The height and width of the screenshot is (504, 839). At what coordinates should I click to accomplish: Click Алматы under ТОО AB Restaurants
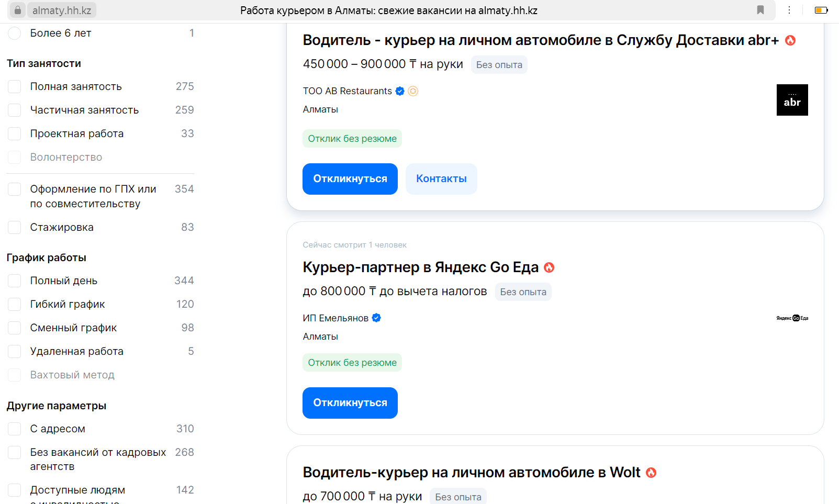coord(320,109)
